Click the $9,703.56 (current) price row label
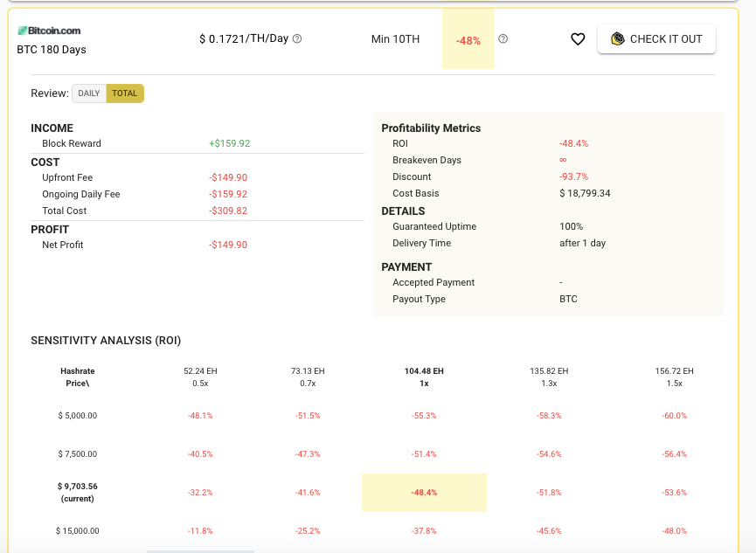The width and height of the screenshot is (756, 553). [77, 492]
